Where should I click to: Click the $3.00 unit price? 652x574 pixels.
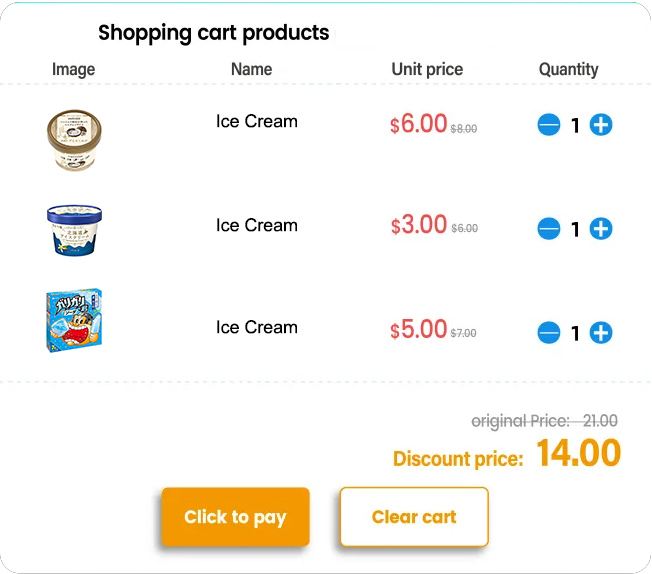[418, 225]
